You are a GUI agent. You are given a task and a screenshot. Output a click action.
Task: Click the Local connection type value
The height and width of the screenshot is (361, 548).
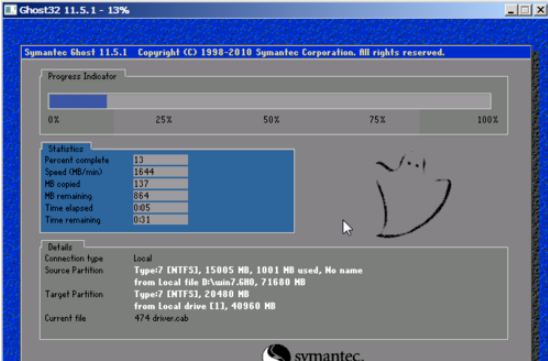coord(143,259)
